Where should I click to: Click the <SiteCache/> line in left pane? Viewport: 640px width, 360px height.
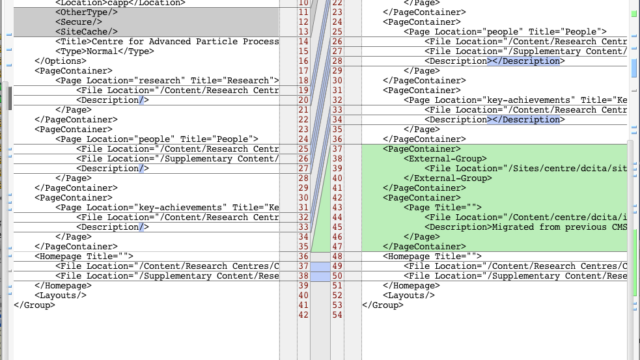point(87,32)
